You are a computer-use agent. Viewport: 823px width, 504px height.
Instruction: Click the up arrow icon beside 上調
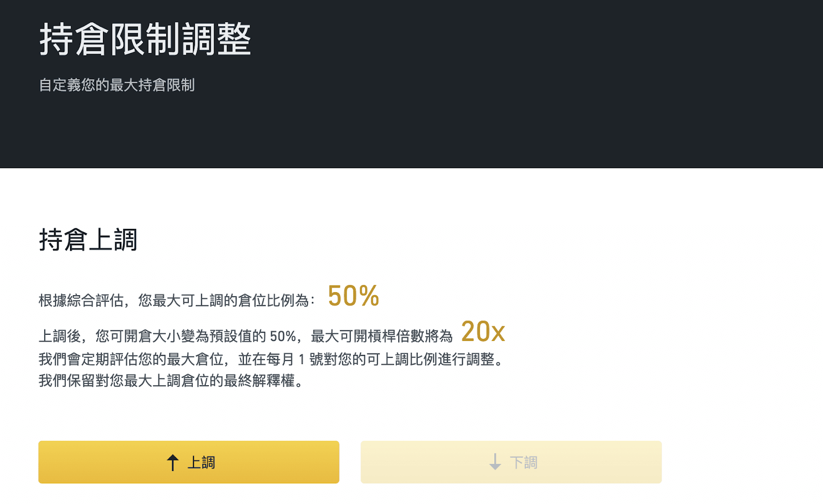pos(173,462)
